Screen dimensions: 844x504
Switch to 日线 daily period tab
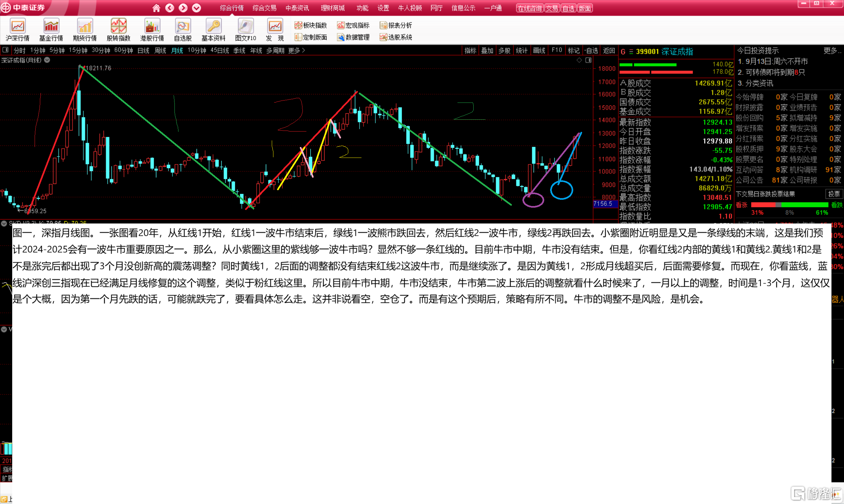[143, 50]
